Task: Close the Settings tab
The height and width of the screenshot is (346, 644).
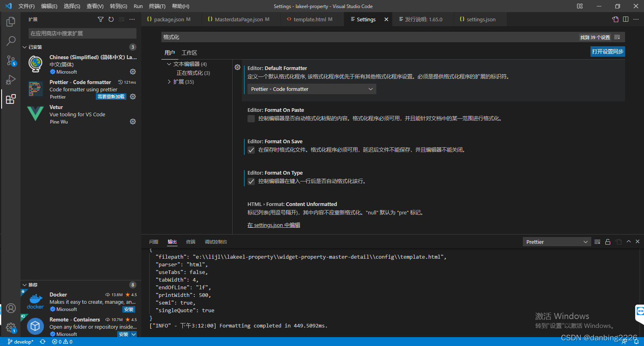Action: click(386, 19)
